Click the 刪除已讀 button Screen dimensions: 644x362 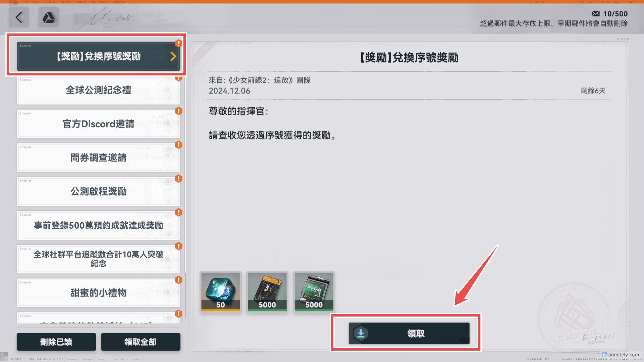click(x=56, y=342)
